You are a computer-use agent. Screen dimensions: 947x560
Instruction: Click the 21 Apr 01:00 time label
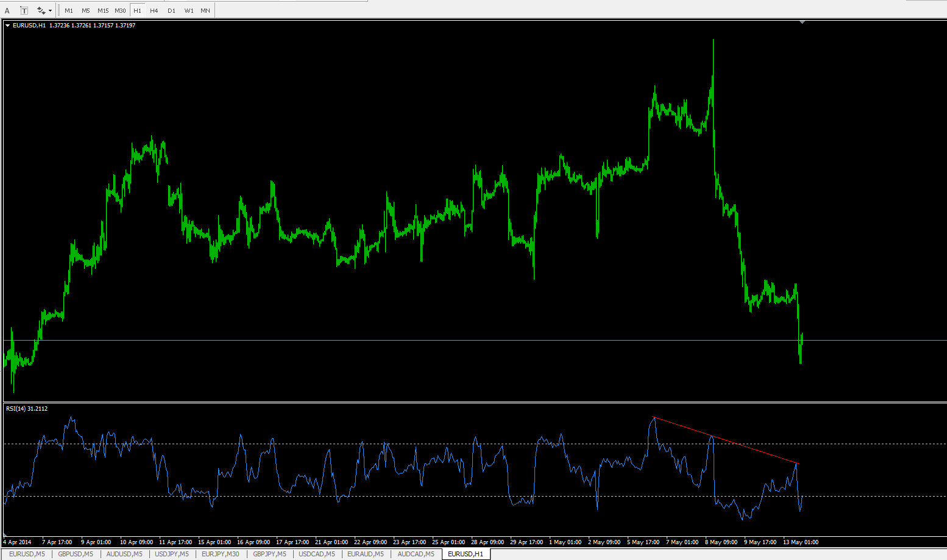coord(332,542)
